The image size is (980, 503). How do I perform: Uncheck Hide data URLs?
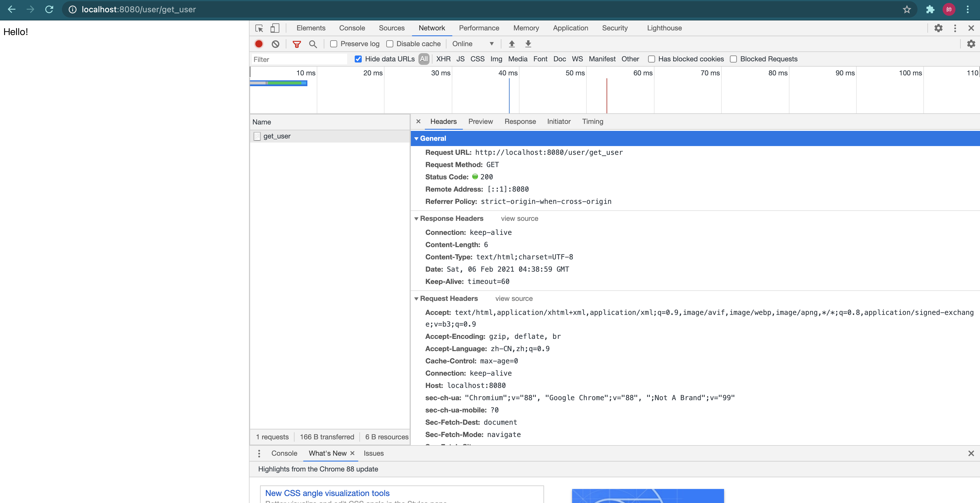358,59
